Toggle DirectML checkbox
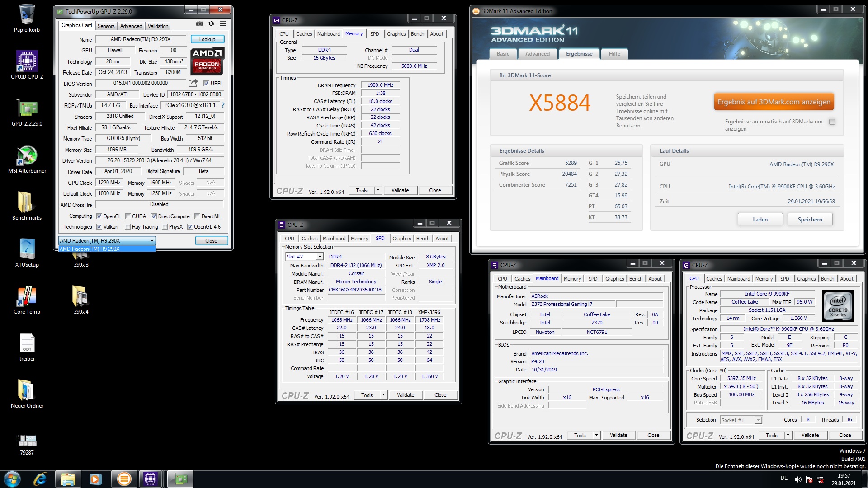Screen dimensions: 868x488 click(x=197, y=216)
